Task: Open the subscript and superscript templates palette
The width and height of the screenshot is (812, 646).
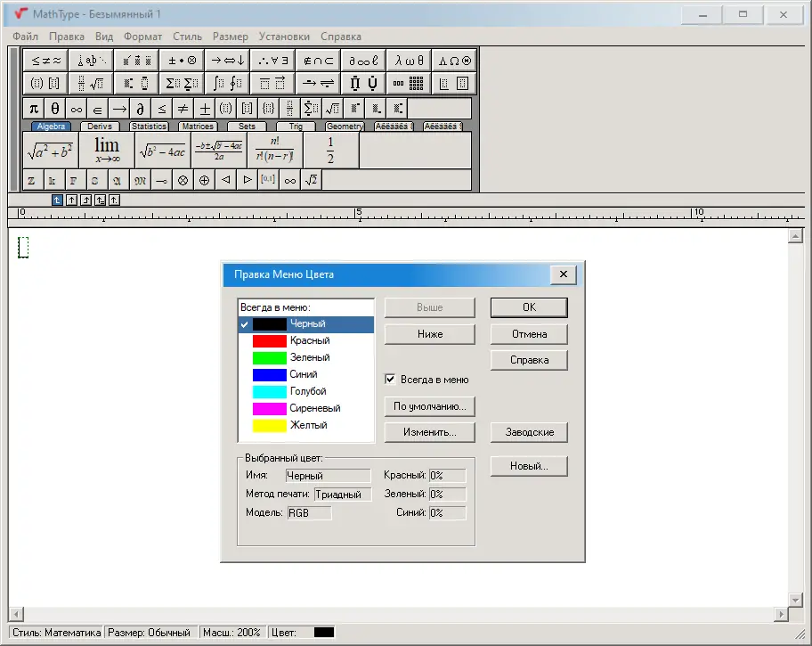Action: [137, 84]
